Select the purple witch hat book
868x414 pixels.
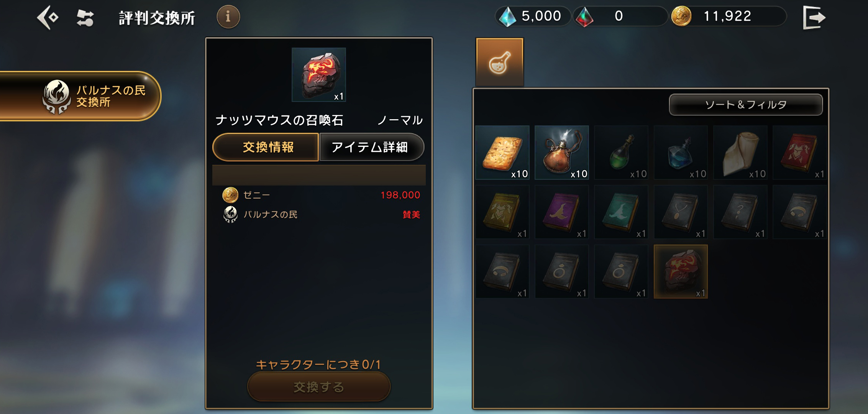click(562, 212)
